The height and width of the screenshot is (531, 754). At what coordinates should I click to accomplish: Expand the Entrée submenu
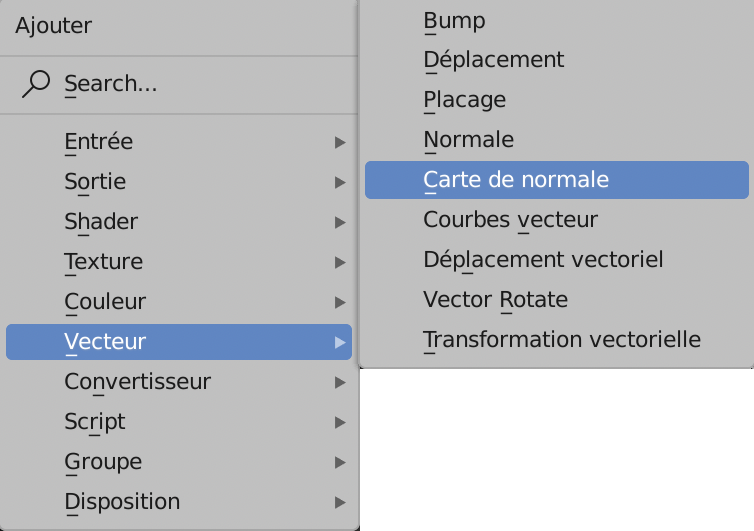pos(180,142)
